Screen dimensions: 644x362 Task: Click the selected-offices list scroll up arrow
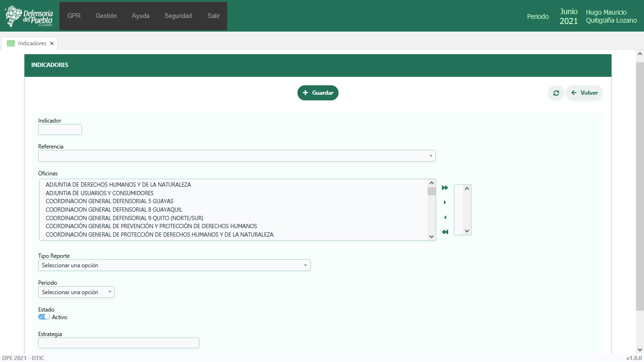467,189
